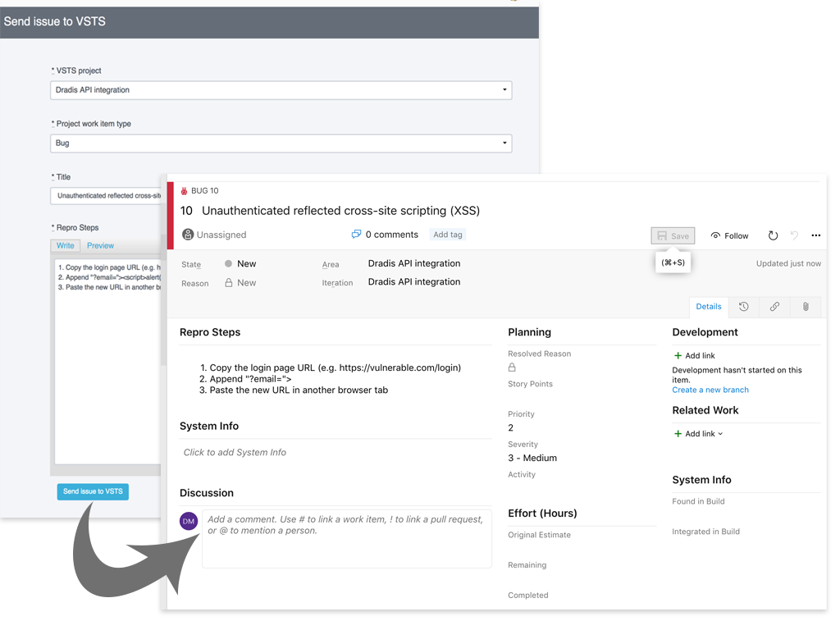Open the History tab icon
The height and width of the screenshot is (630, 840).
pos(743,307)
